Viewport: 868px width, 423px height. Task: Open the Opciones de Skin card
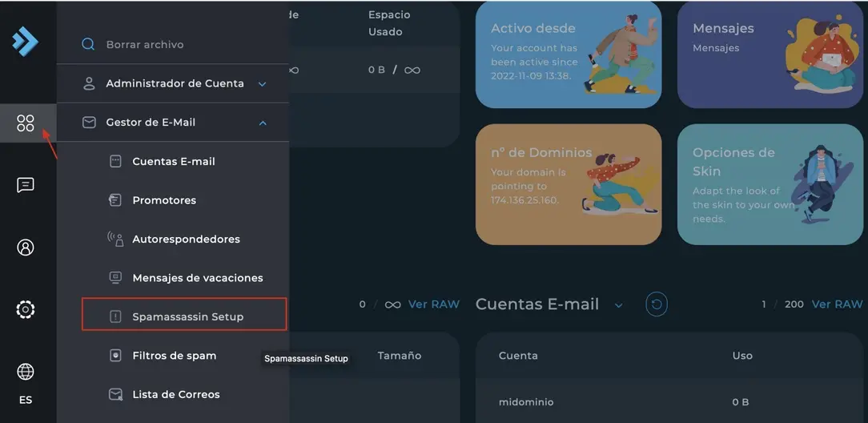point(770,184)
